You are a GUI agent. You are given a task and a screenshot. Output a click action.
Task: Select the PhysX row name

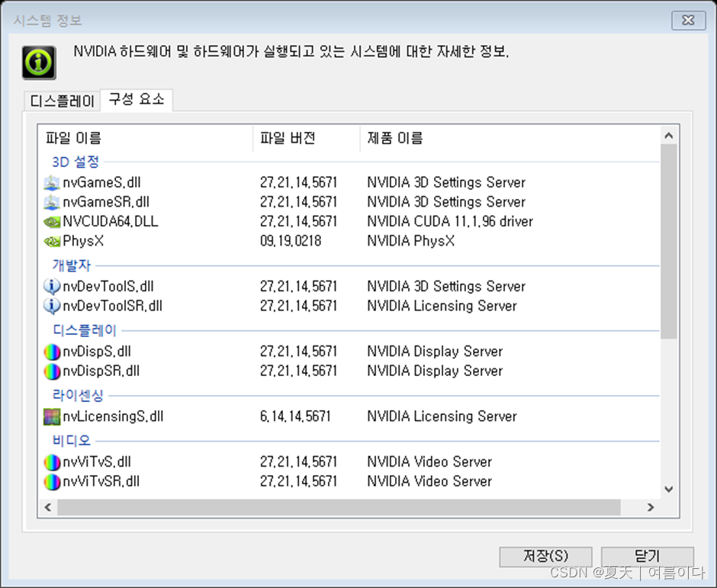[x=83, y=241]
